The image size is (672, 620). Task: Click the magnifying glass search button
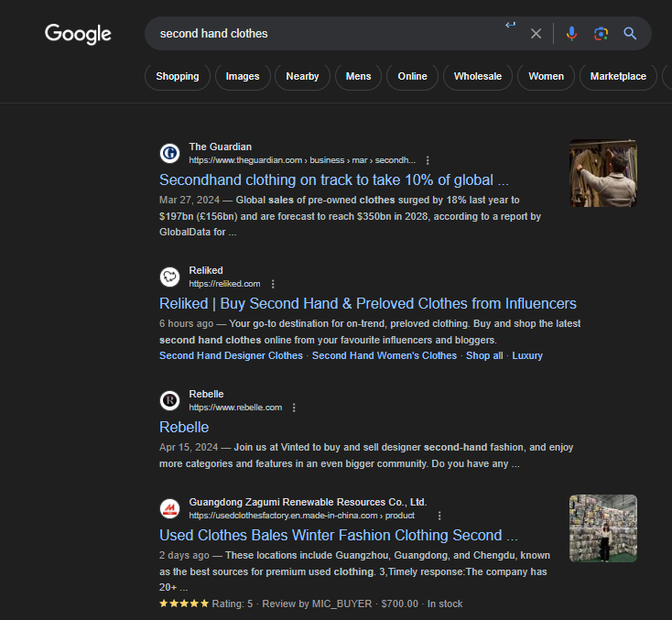tap(630, 34)
